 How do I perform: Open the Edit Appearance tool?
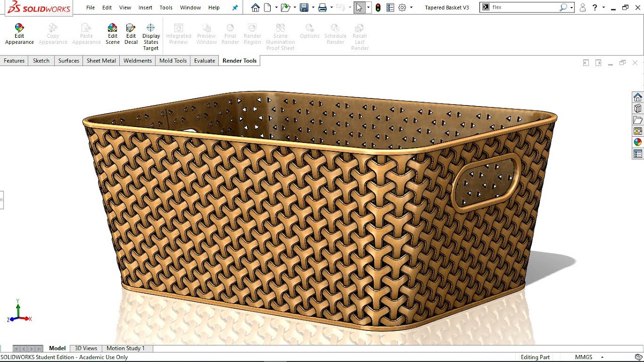[x=19, y=34]
